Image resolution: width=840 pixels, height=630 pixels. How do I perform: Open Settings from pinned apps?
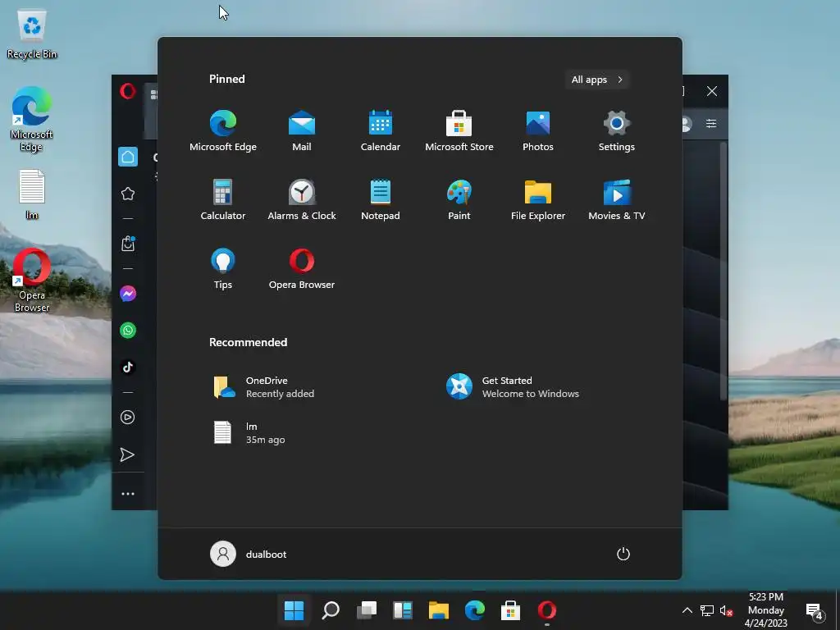pos(617,130)
